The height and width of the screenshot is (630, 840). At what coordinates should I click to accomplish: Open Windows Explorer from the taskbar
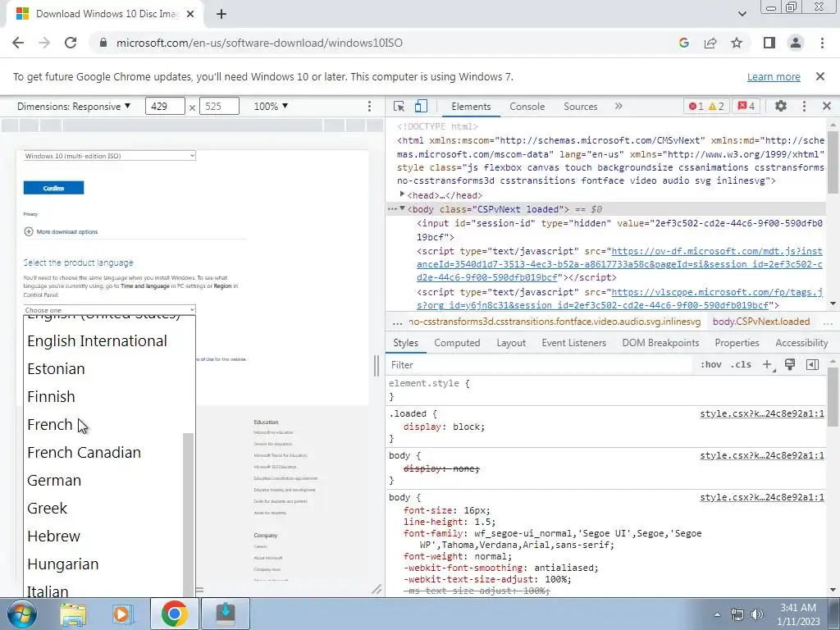[73, 614]
